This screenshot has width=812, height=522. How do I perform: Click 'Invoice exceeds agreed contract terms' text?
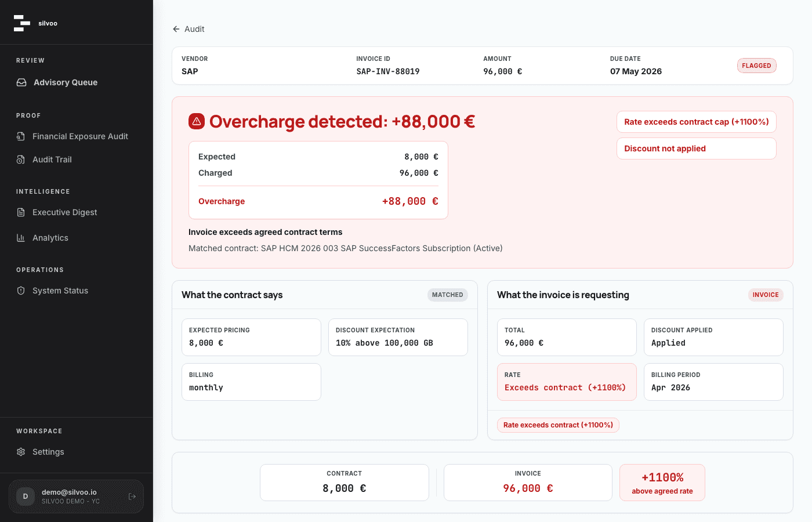click(x=266, y=232)
